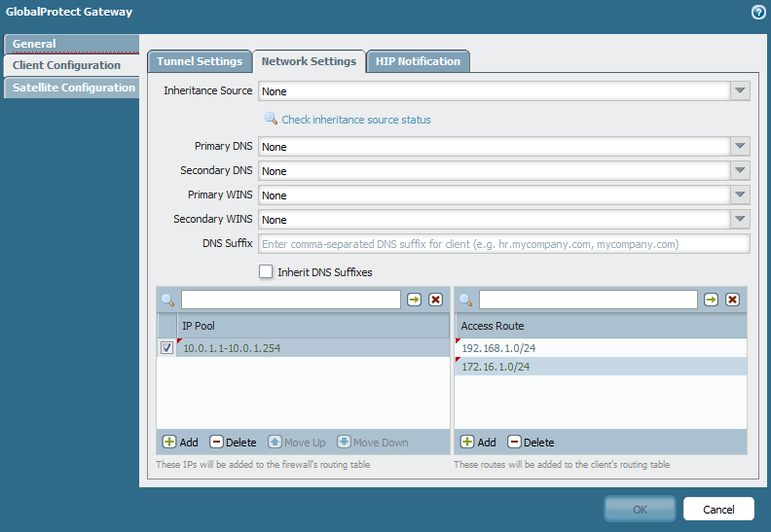Uncheck the 10.0.1.1-10.0.1.254 pool checkbox
Screen dimensions: 771x532
pos(166,348)
